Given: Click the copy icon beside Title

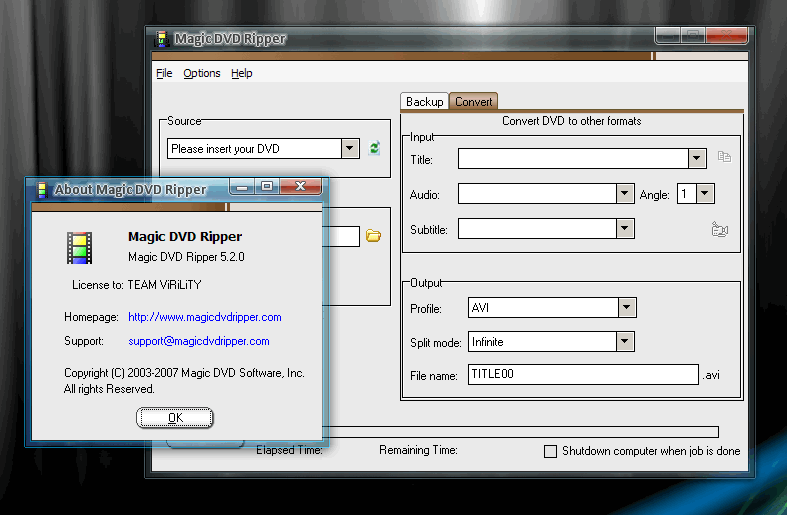Looking at the screenshot, I should (724, 157).
